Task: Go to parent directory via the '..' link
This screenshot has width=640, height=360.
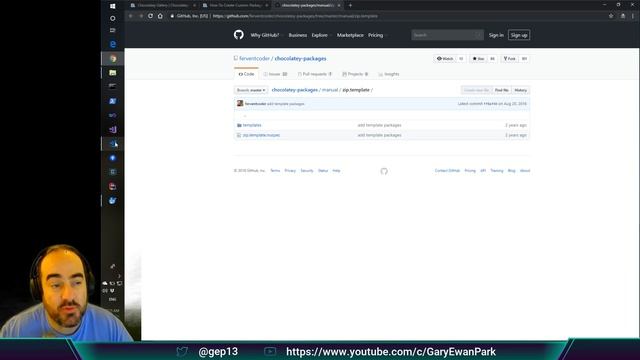Action: [x=245, y=116]
